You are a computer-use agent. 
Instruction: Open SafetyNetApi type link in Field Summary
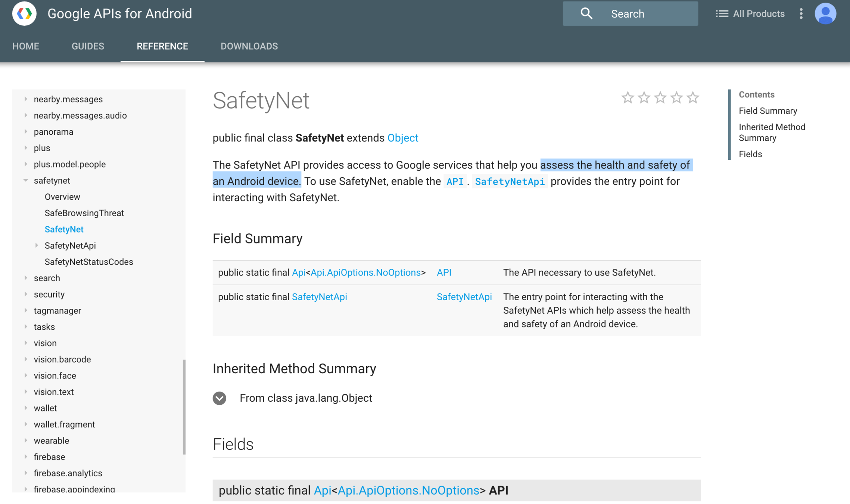point(319,297)
